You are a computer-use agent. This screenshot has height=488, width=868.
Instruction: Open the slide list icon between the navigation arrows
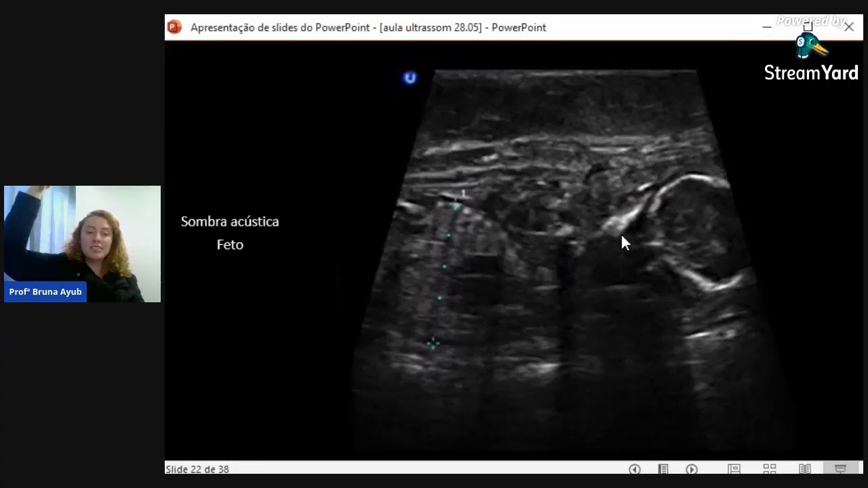(x=663, y=469)
